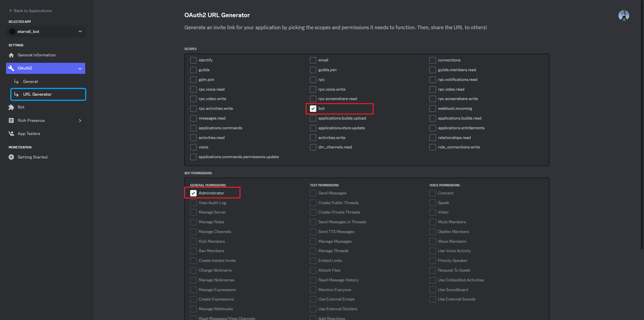The image size is (644, 320).
Task: Expand the Rich Presence submenu chevron
Action: pos(80,121)
